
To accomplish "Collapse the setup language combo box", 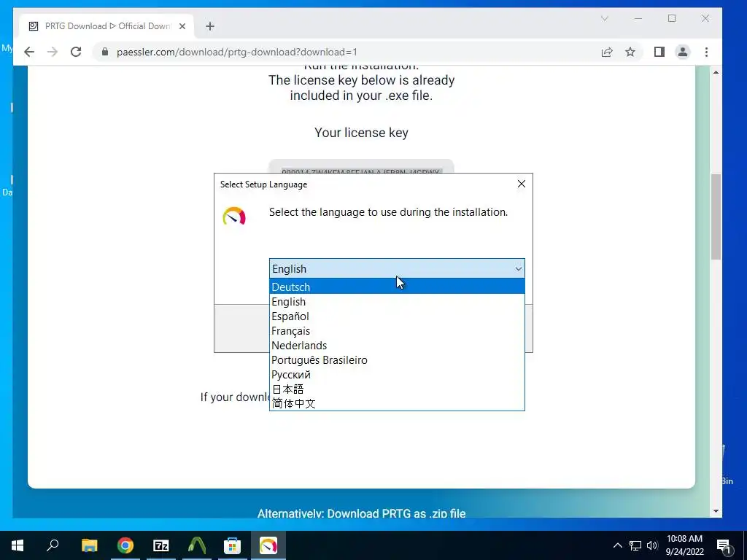I will click(x=519, y=269).
